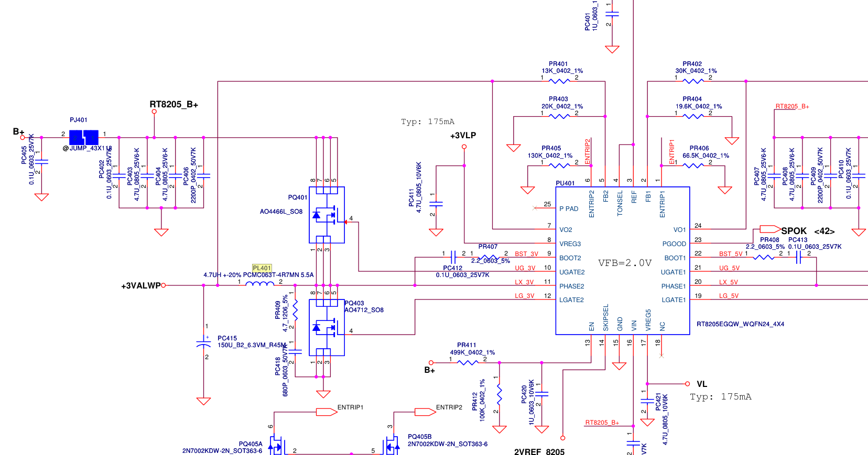This screenshot has width=868, height=455.
Task: Select the PR407 2.2 ohm resistor
Action: (x=489, y=257)
